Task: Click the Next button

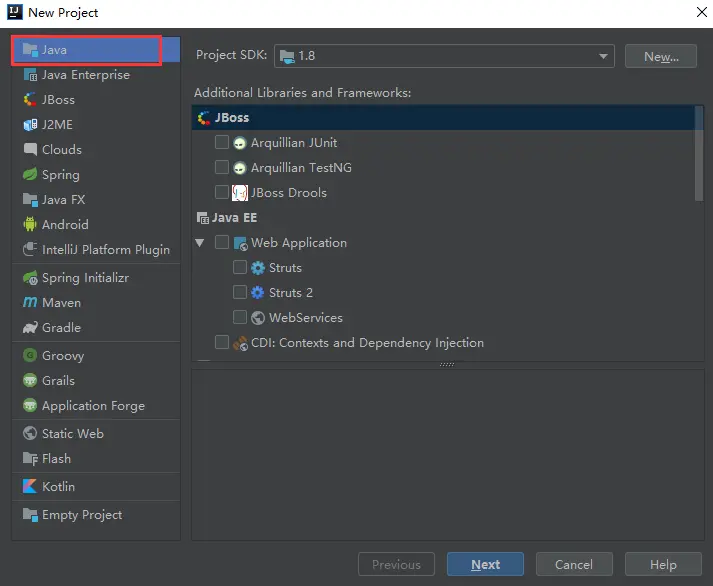Action: tap(485, 564)
